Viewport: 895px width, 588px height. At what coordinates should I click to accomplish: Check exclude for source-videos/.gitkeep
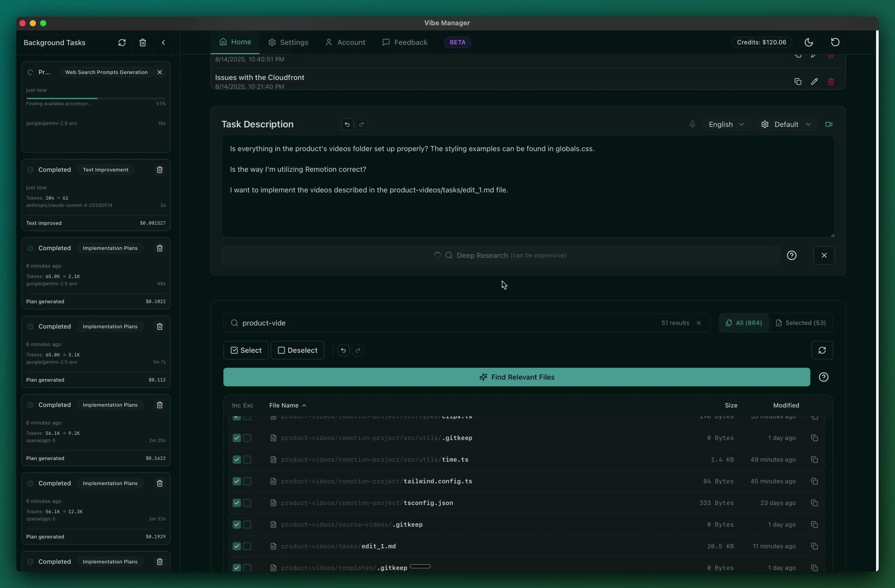[247, 525]
